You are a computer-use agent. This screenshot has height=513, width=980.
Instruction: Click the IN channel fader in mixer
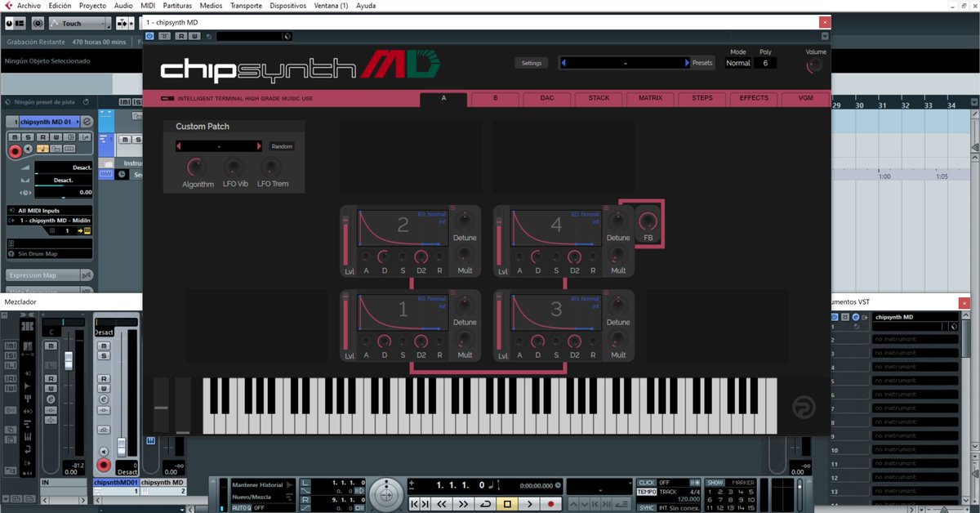pos(69,360)
